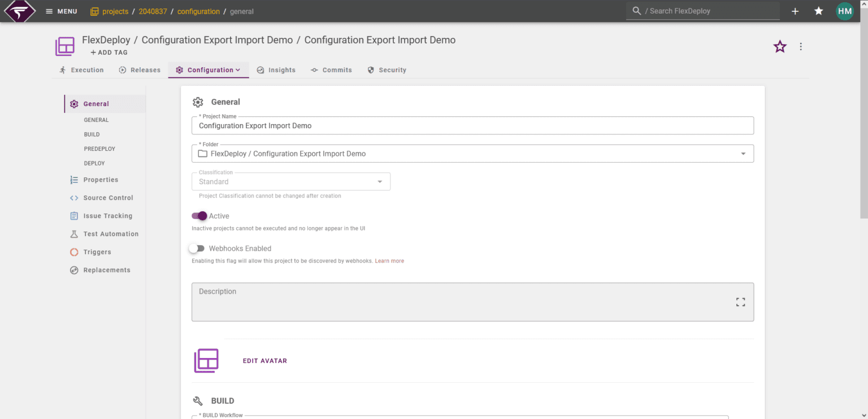
Task: Switch to the Security tab
Action: click(387, 70)
